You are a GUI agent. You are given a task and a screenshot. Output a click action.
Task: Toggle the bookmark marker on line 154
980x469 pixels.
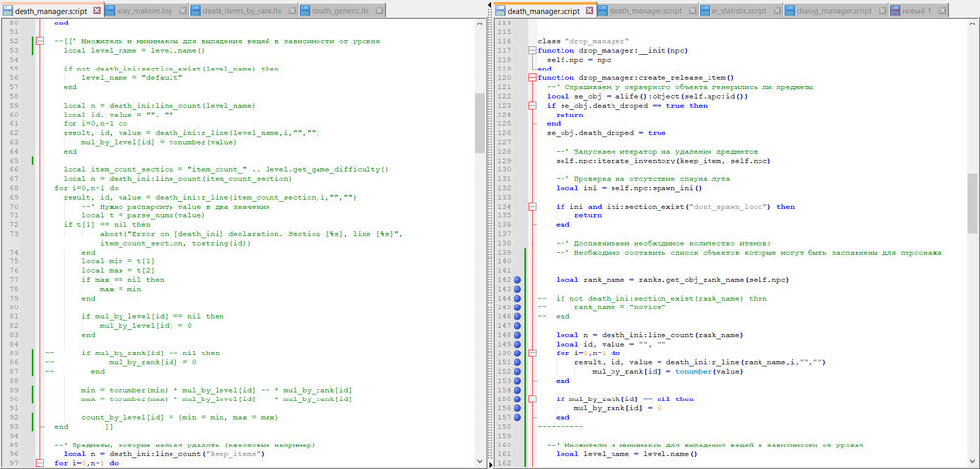point(517,390)
